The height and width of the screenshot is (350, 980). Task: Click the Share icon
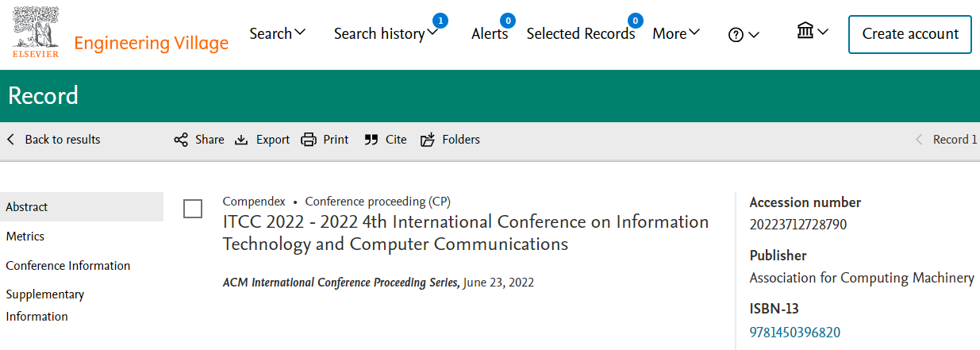click(x=181, y=140)
